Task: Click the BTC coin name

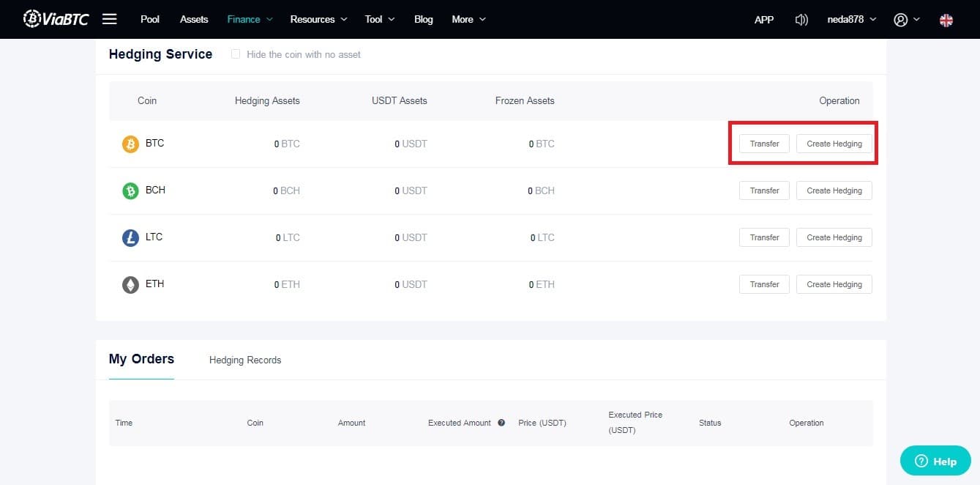Action: pos(154,143)
